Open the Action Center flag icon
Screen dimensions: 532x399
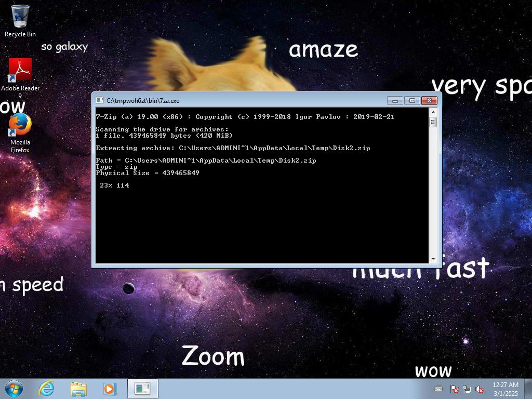click(454, 389)
